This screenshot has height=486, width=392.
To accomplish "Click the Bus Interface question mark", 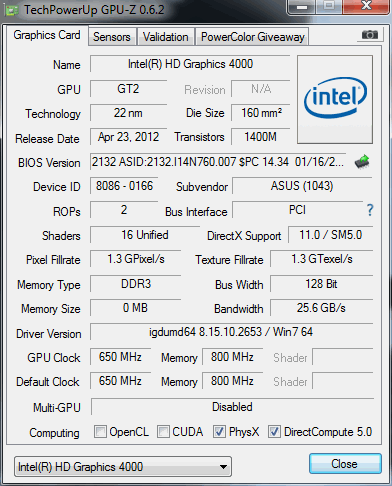I will click(370, 210).
